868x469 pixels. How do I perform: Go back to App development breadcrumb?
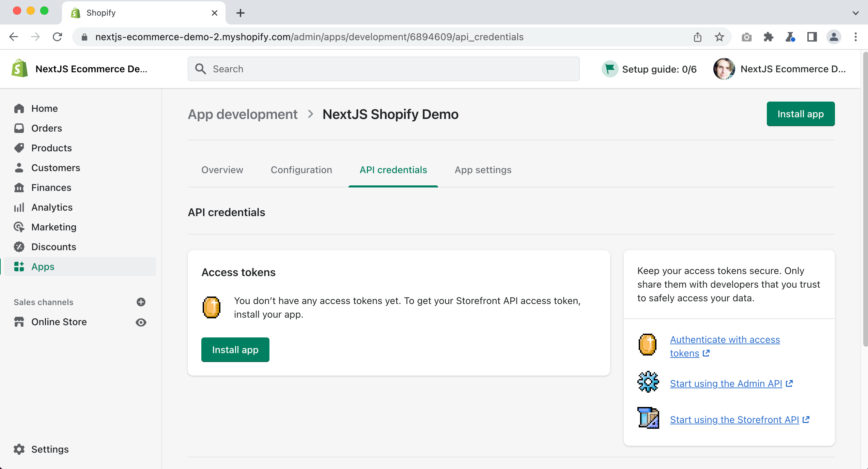click(x=243, y=114)
